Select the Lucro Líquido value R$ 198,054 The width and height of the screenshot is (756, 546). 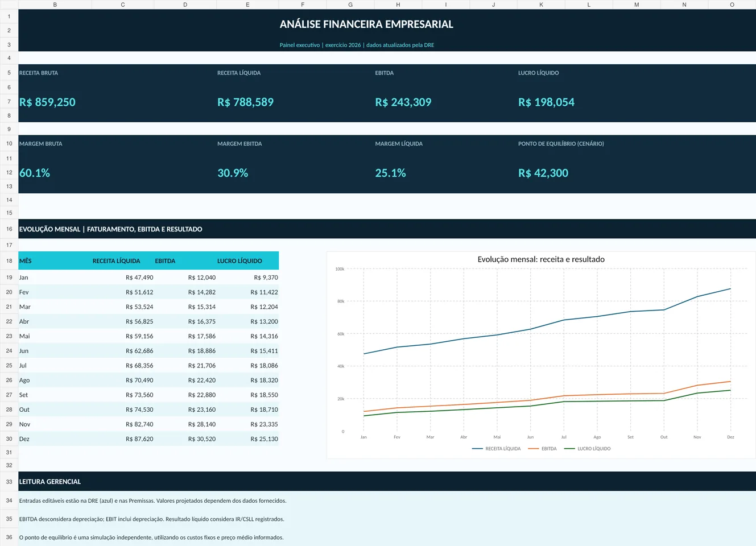click(546, 102)
